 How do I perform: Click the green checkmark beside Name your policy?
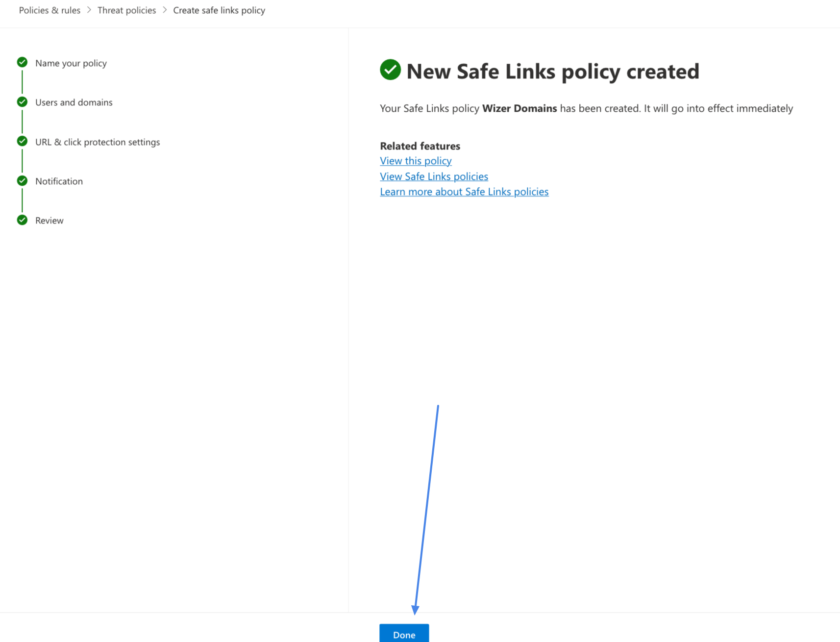(x=22, y=62)
